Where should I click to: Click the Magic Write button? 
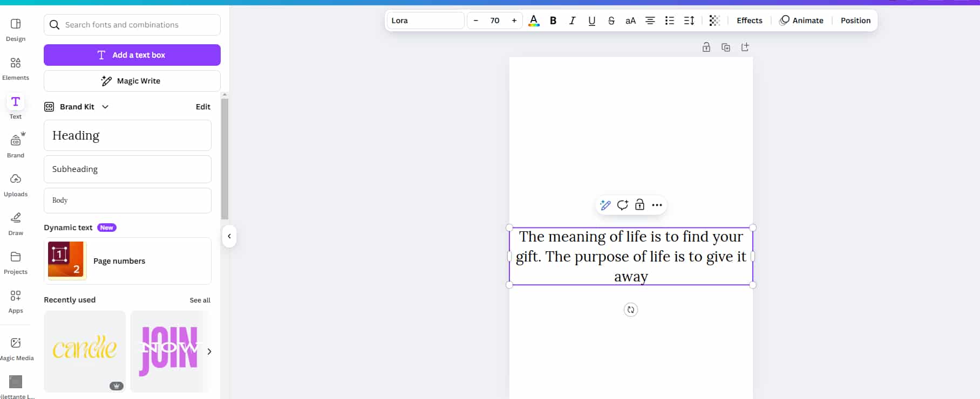(132, 81)
